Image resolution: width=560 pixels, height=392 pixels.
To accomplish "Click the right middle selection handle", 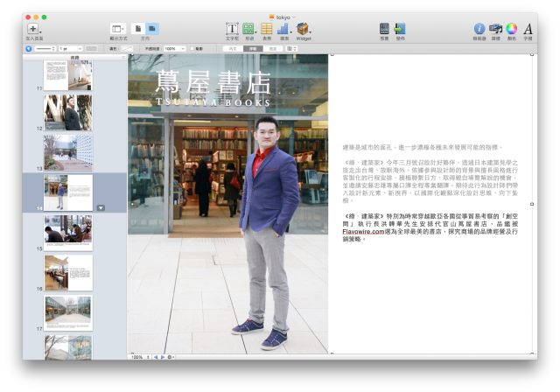I will tap(532, 204).
